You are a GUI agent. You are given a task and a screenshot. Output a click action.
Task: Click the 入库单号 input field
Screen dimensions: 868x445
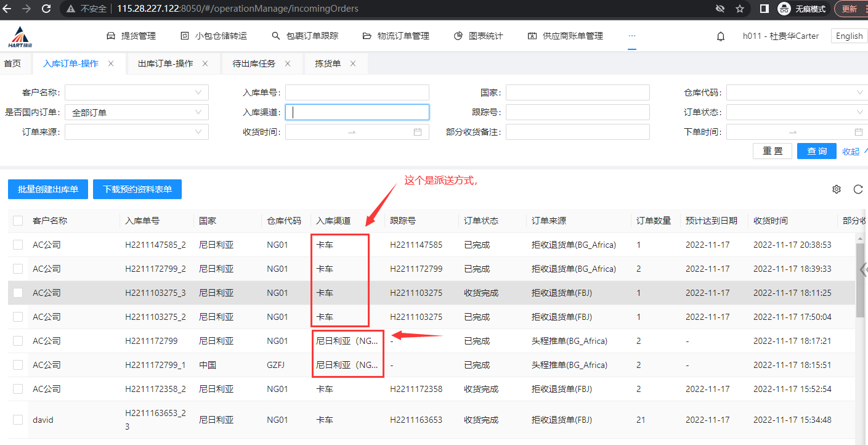click(x=357, y=92)
